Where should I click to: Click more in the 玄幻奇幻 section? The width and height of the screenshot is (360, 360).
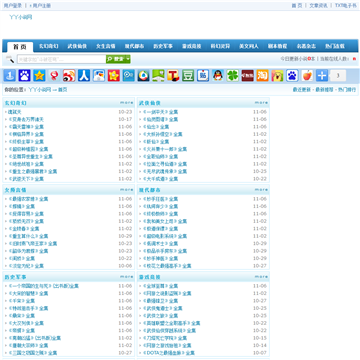pos(127,103)
